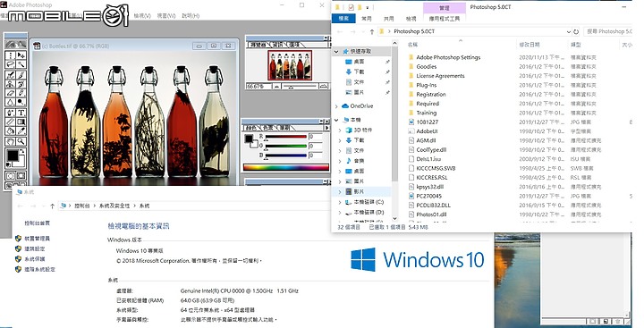The height and width of the screenshot is (328, 644).
Task: Select the Dodge tool
Action: (21, 102)
